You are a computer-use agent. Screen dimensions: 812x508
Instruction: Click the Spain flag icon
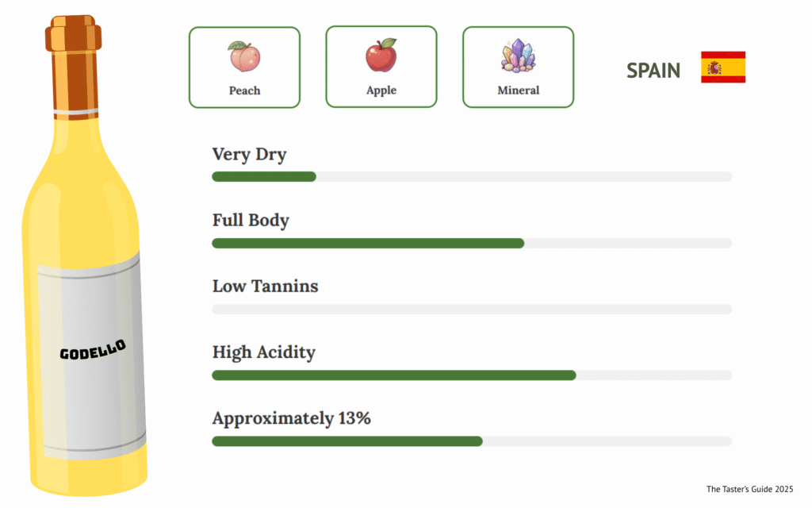722,67
